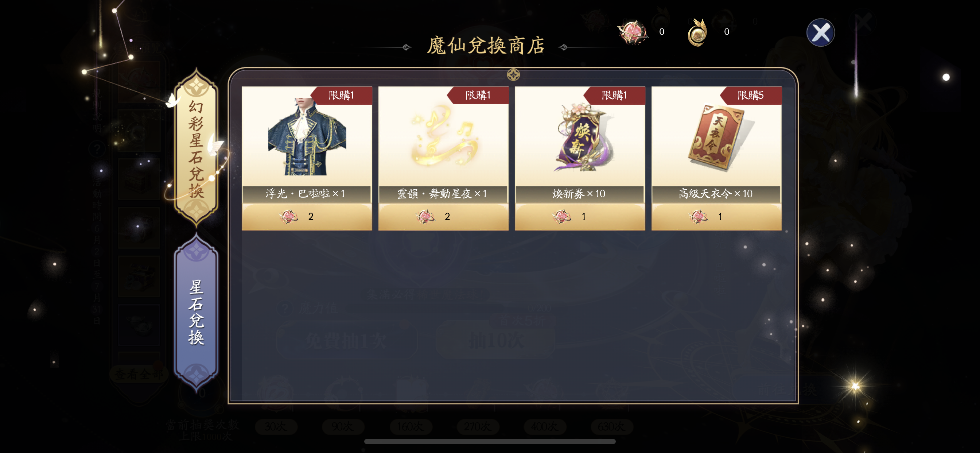Exchange 高級天衣令×10 for 1 star stone
Image resolution: width=980 pixels, height=453 pixels.
coord(717,217)
